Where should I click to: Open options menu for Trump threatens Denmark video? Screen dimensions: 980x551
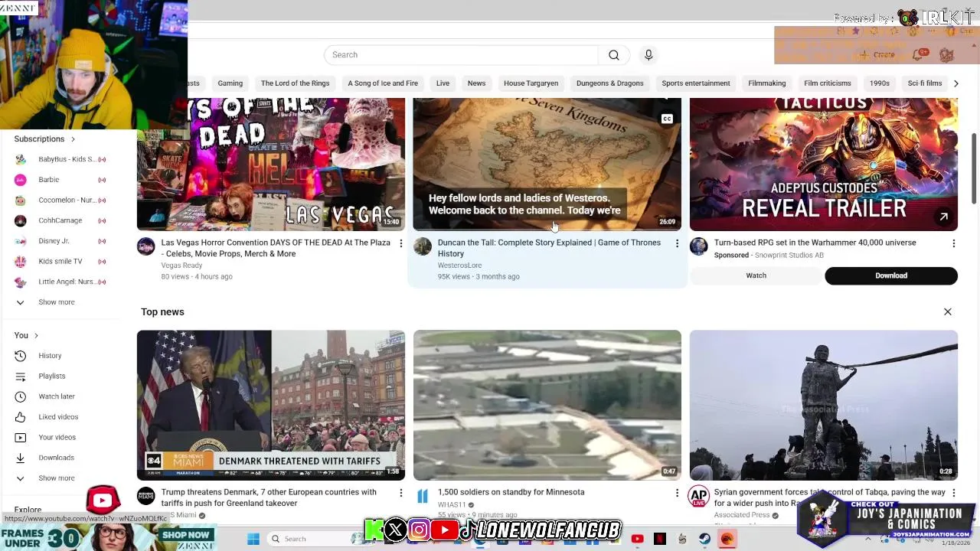point(400,493)
